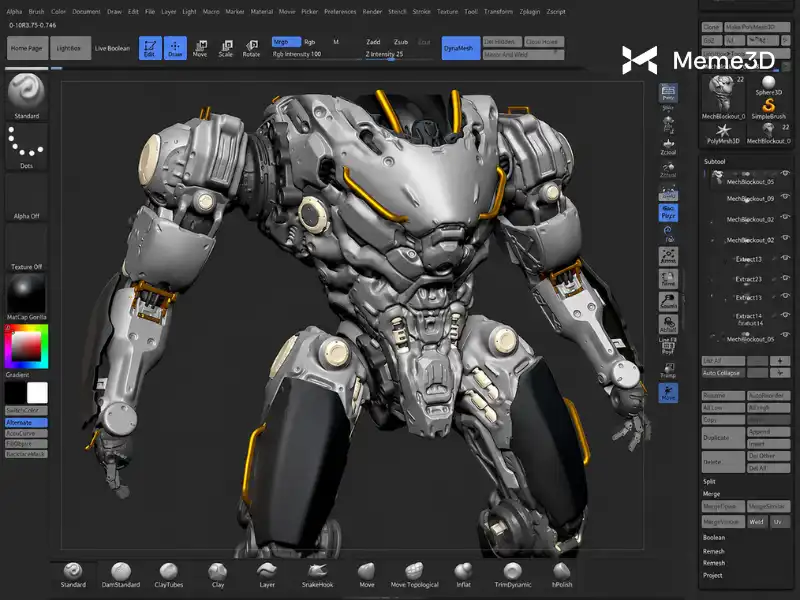This screenshot has width=800, height=600.
Task: Open the Alpha Off selector
Action: [x=27, y=197]
